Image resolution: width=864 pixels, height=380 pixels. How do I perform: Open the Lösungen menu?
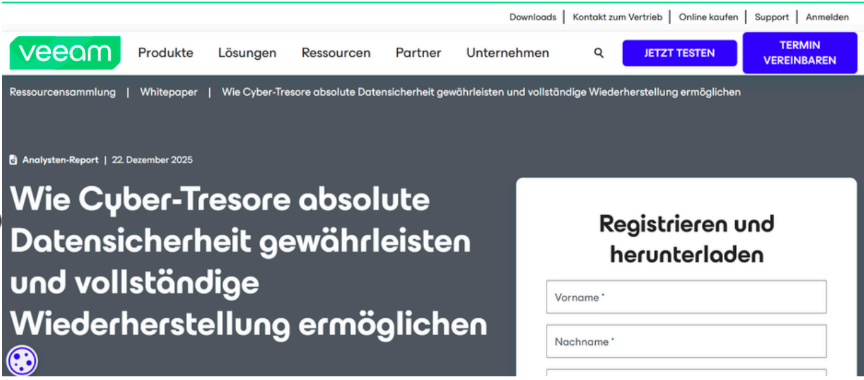pyautogui.click(x=247, y=53)
